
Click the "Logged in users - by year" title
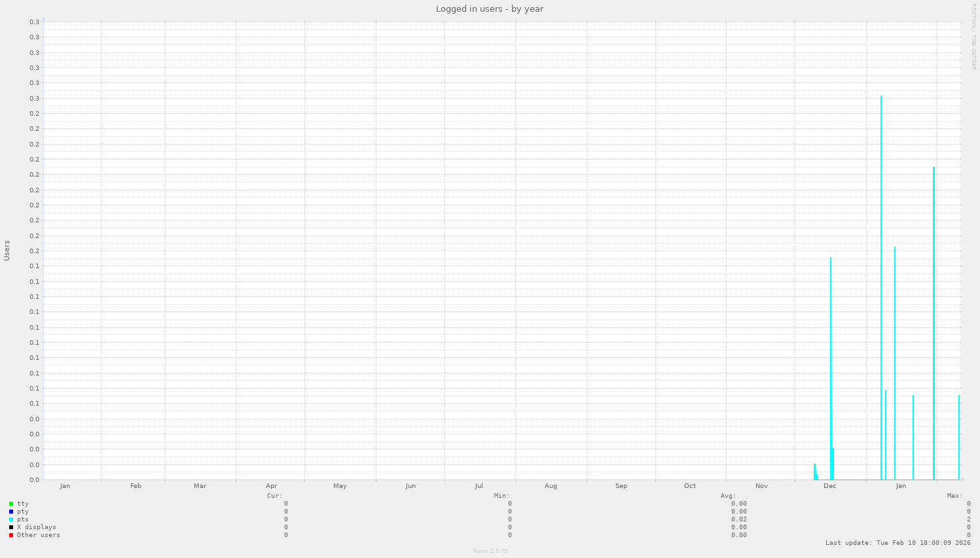coord(490,9)
